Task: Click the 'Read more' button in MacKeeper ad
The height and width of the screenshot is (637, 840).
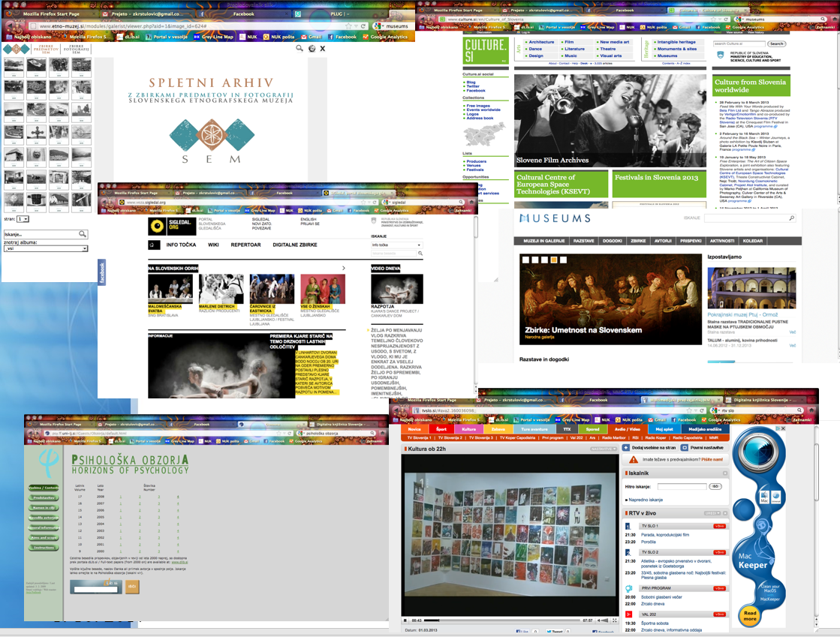Action: pyautogui.click(x=749, y=615)
